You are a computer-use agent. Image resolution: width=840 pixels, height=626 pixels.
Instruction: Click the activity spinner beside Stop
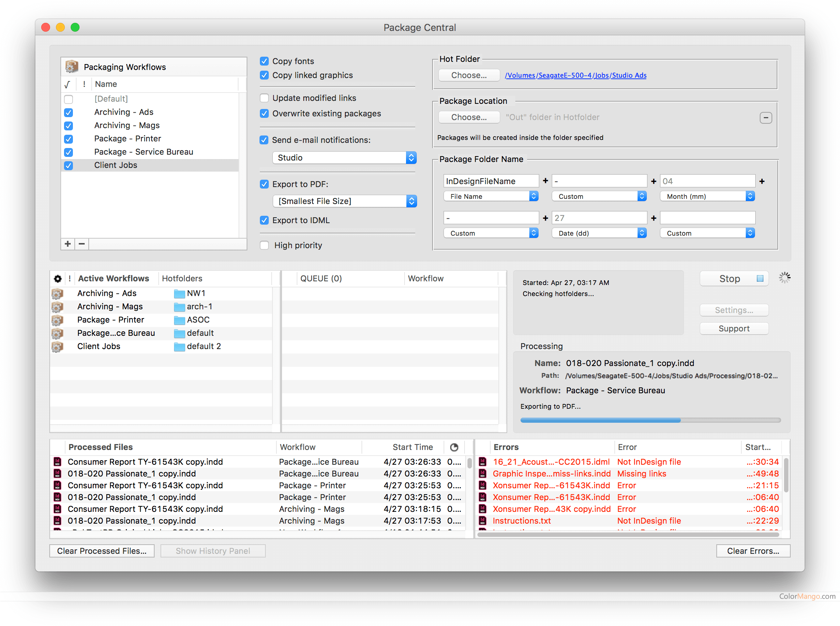(x=784, y=278)
